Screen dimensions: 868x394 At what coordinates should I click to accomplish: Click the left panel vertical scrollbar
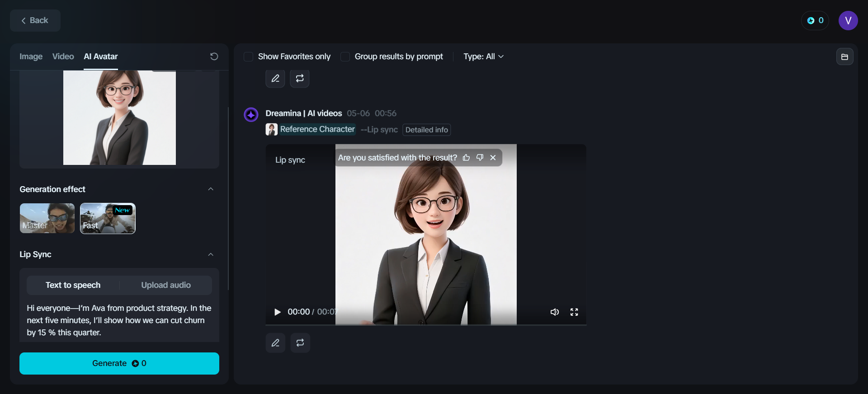point(228,199)
